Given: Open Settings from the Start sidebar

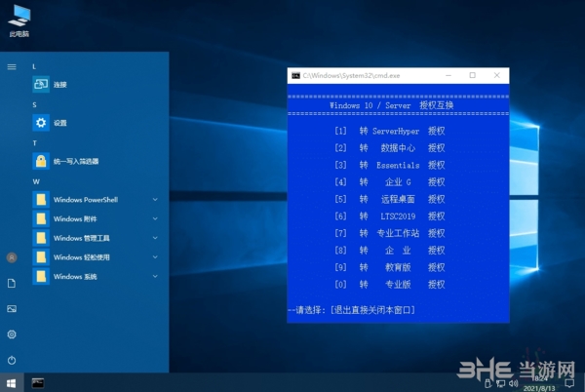Looking at the screenshot, I should point(12,334).
